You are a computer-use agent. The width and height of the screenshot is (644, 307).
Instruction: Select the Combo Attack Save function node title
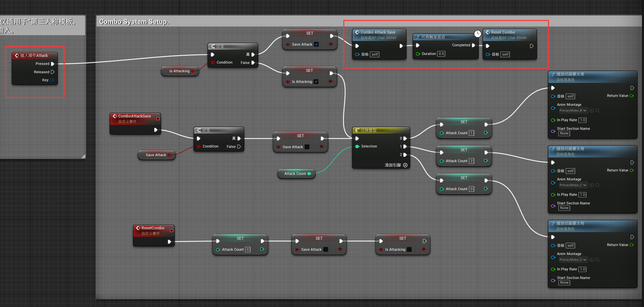pyautogui.click(x=378, y=32)
